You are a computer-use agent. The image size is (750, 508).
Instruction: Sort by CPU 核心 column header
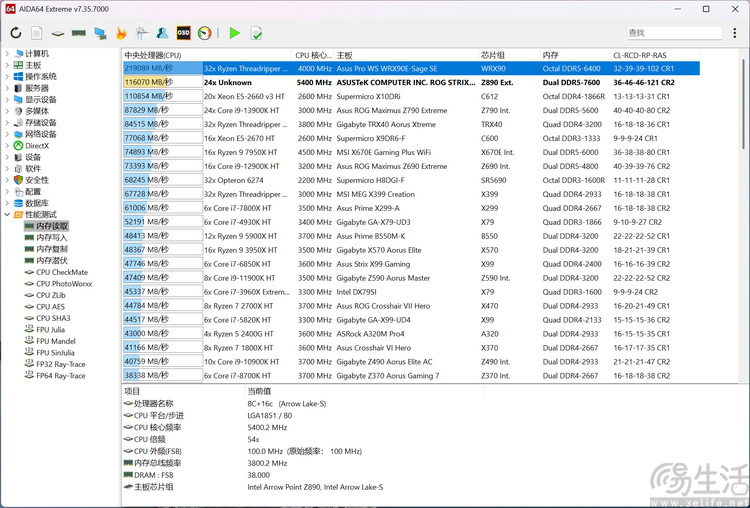pos(312,55)
